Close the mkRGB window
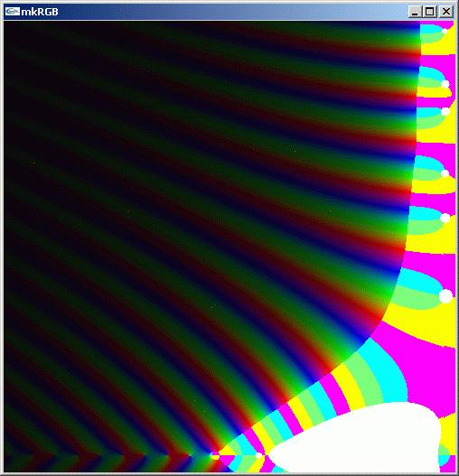 446,12
